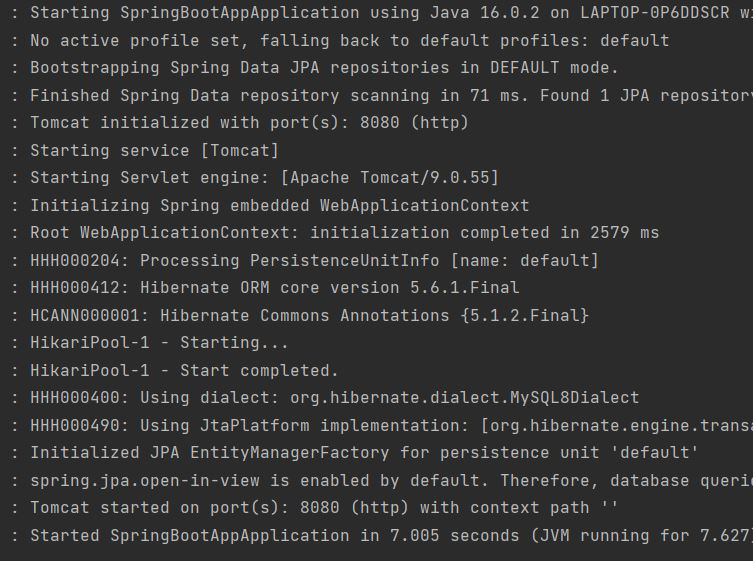Image resolution: width=753 pixels, height=561 pixels.
Task: Click the "Started SpringBootAppApplication in 7.005 seconds" line
Action: click(390, 535)
